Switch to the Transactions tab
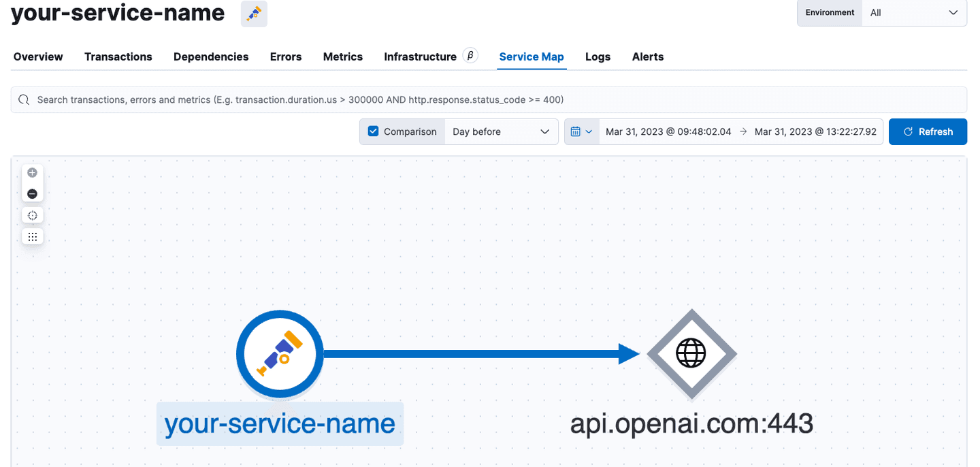Viewport: 980px width, 467px height. [x=118, y=57]
